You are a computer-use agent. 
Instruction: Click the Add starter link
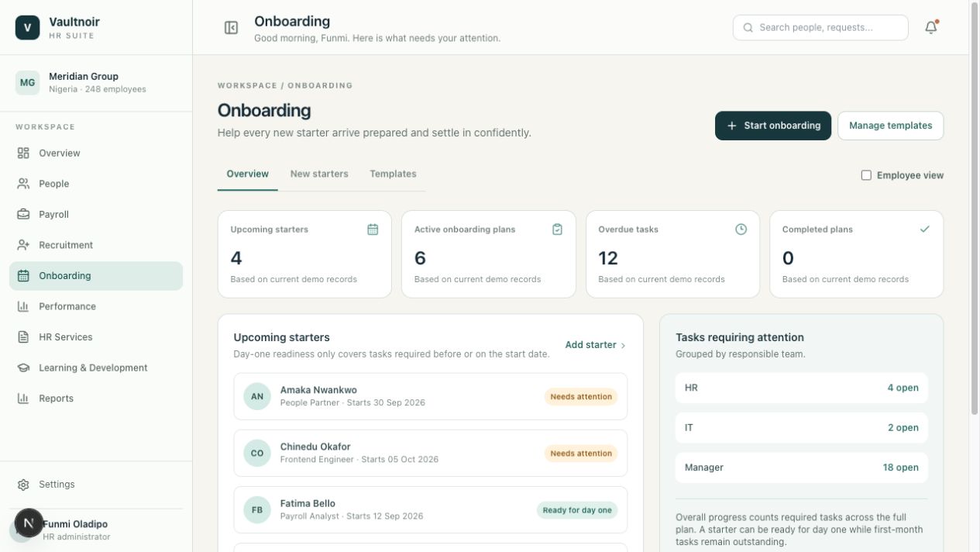[x=595, y=345]
